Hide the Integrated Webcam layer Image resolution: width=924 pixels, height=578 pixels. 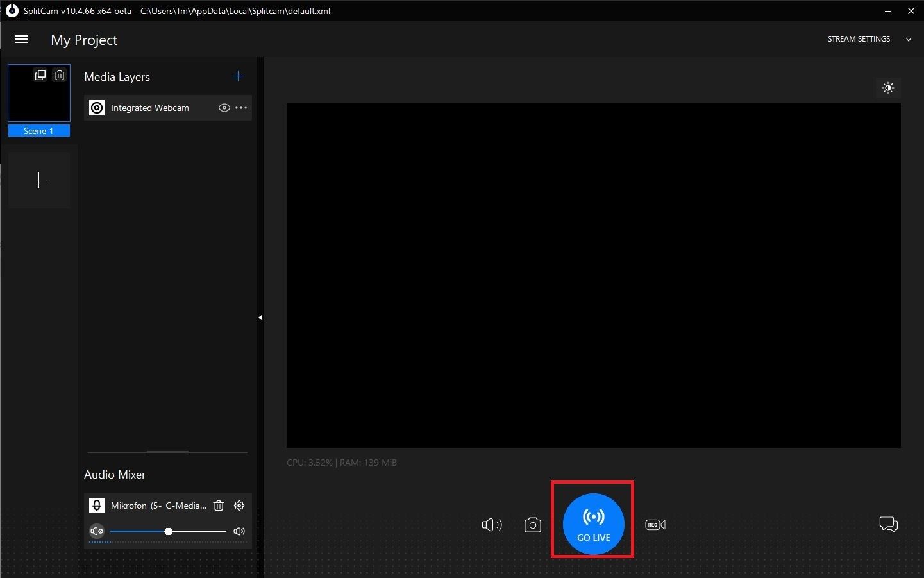[x=224, y=108]
